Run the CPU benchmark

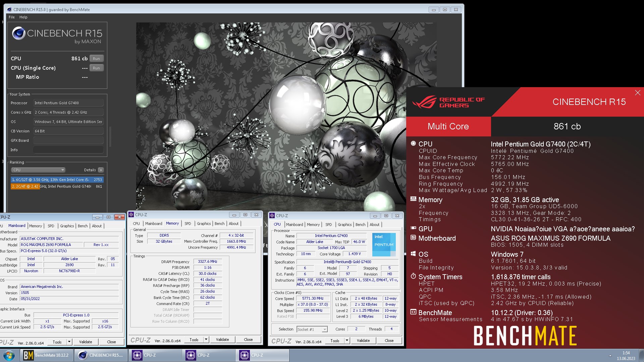click(x=97, y=58)
